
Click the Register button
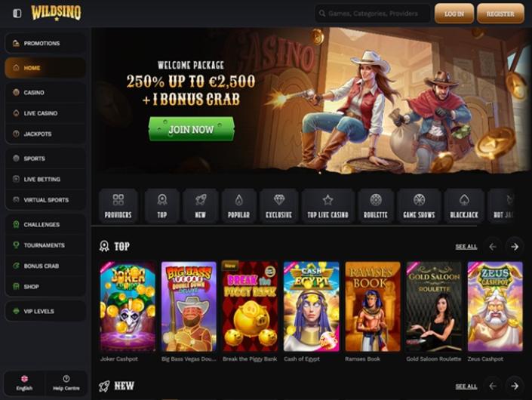(500, 14)
